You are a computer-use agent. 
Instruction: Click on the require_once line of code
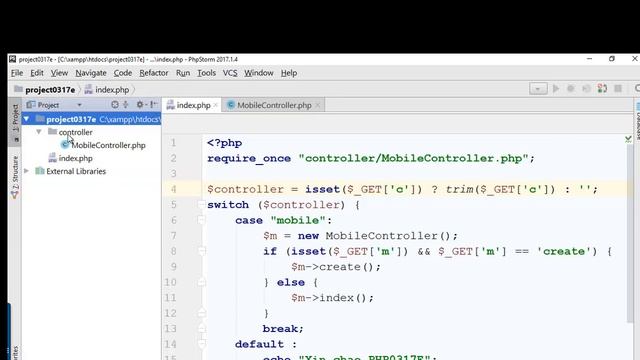coord(371,158)
